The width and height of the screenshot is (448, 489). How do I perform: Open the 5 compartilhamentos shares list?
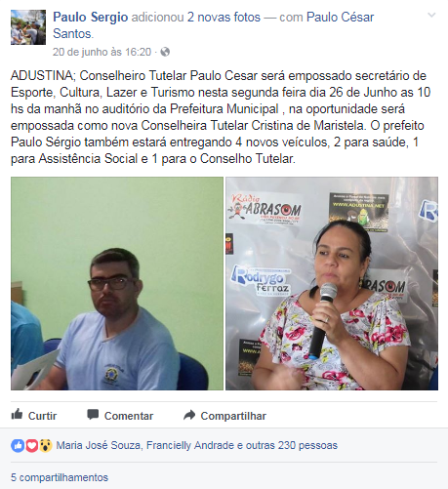60,477
